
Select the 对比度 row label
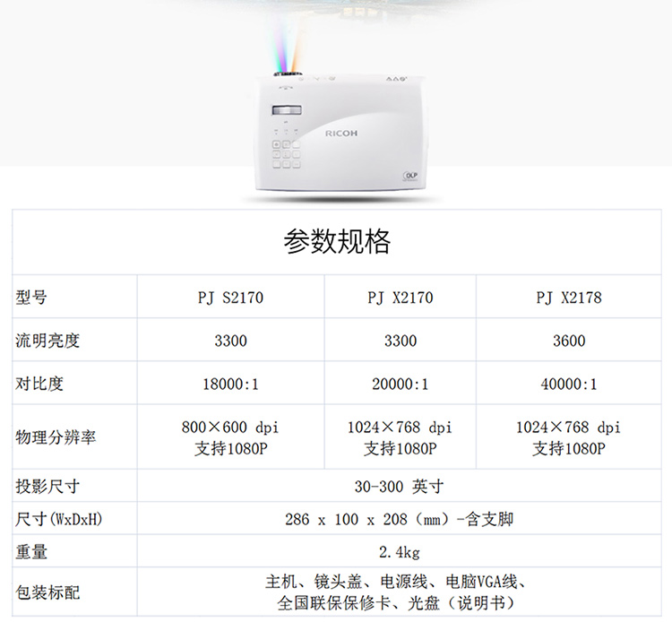point(39,384)
